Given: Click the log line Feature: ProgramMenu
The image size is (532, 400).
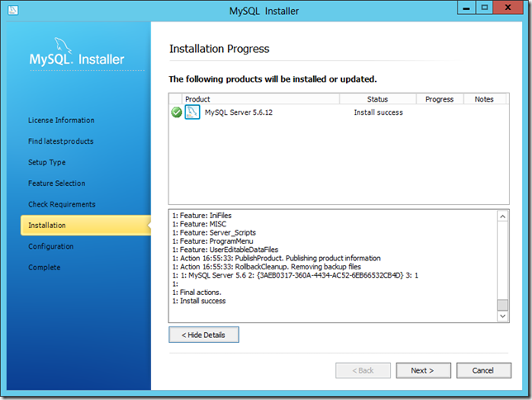Looking at the screenshot, I should 213,241.
